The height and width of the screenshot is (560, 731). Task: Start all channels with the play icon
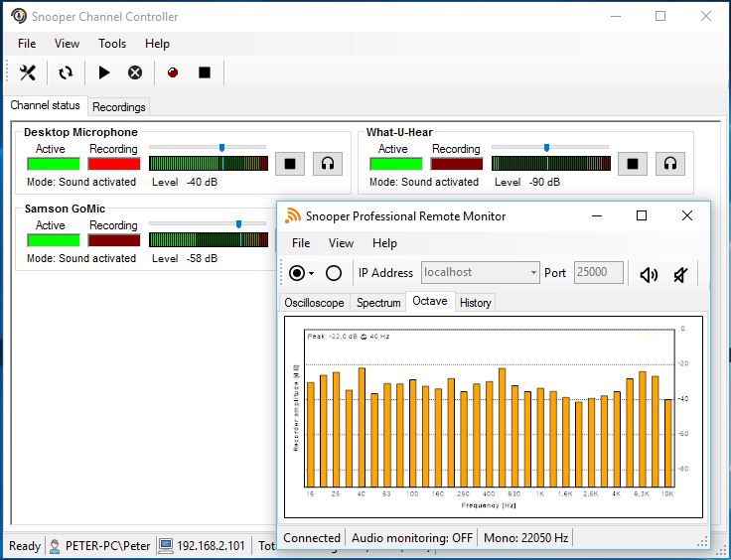(104, 72)
